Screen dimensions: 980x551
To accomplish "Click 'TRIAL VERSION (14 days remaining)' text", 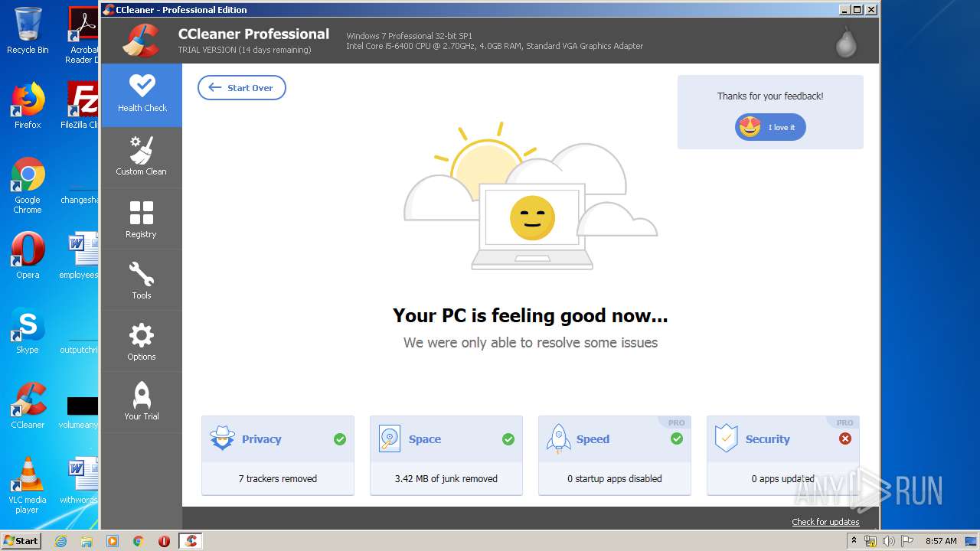I will (245, 50).
